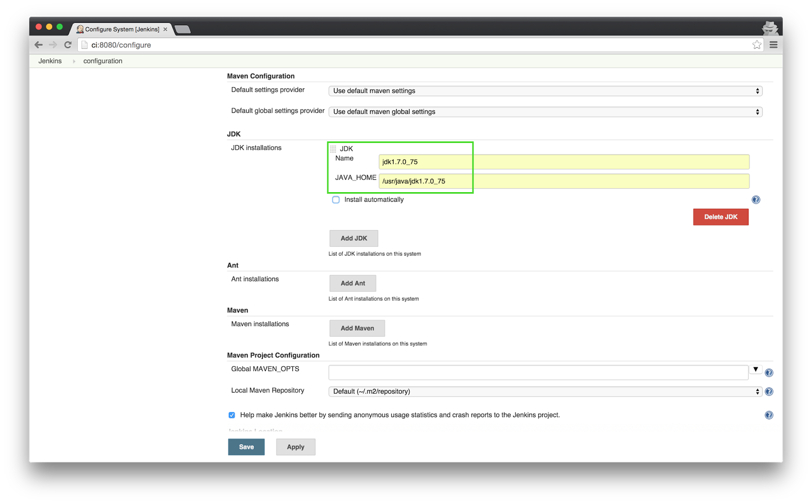Screen dimensions: 812x504
Task: Open help for anonymous usage statistics
Action: pyautogui.click(x=769, y=415)
